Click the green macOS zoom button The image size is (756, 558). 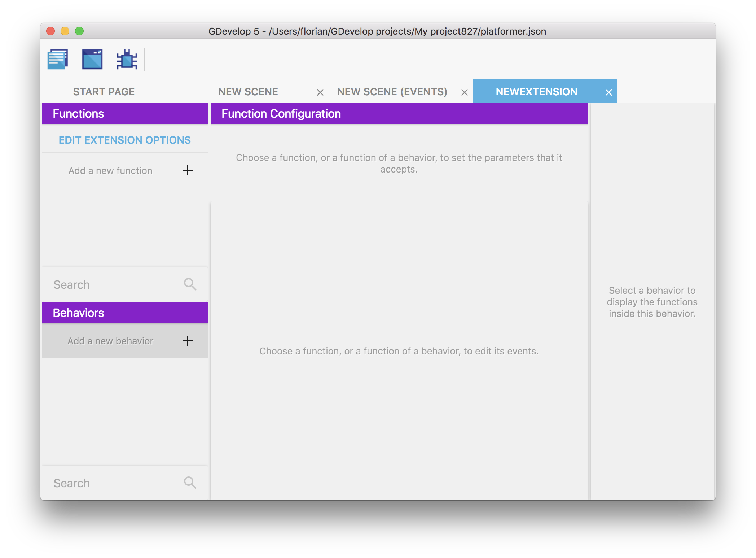tap(79, 31)
